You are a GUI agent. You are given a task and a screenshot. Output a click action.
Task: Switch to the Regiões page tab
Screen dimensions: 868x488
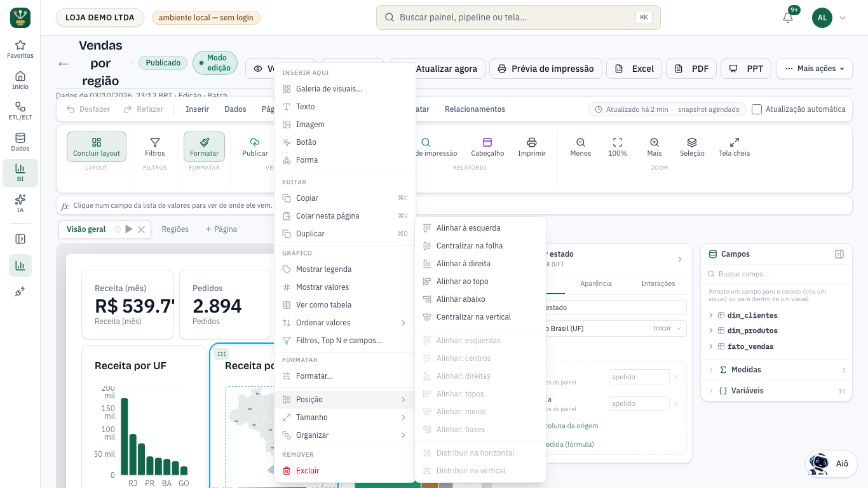[175, 229]
